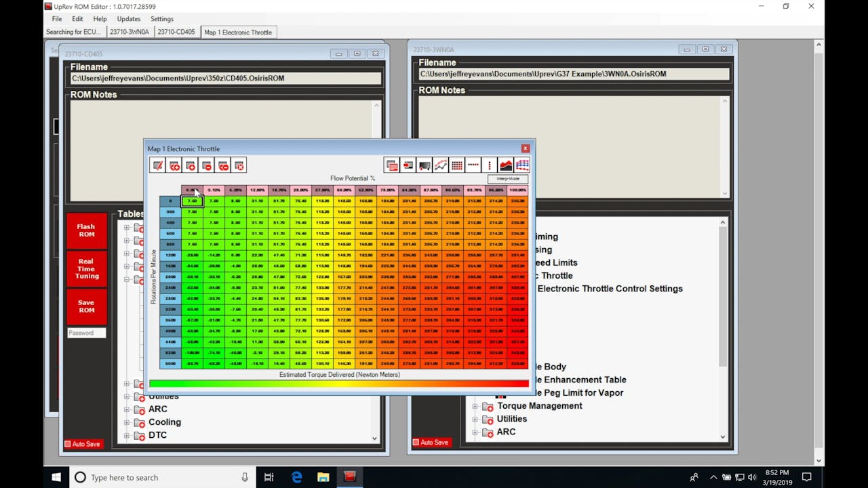Screen dimensions: 868x488
Task: Expand the ARC node in the right tree
Action: [475, 432]
